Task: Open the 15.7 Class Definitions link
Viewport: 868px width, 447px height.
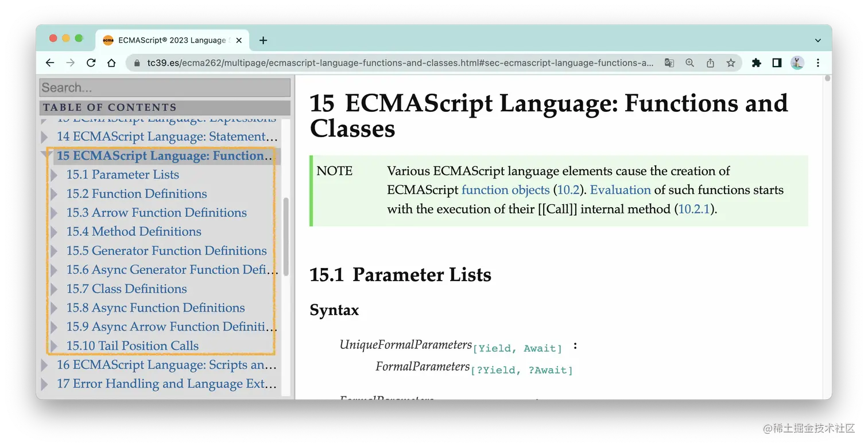Action: coord(126,288)
